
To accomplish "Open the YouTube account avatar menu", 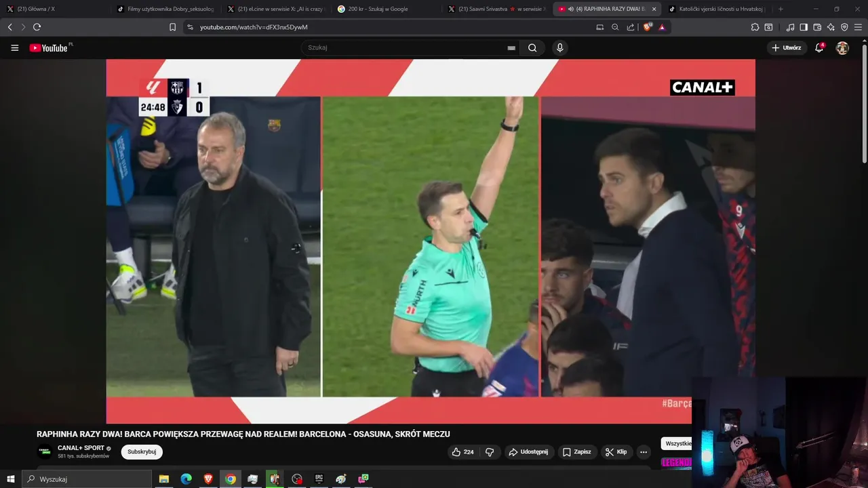I will pyautogui.click(x=842, y=48).
